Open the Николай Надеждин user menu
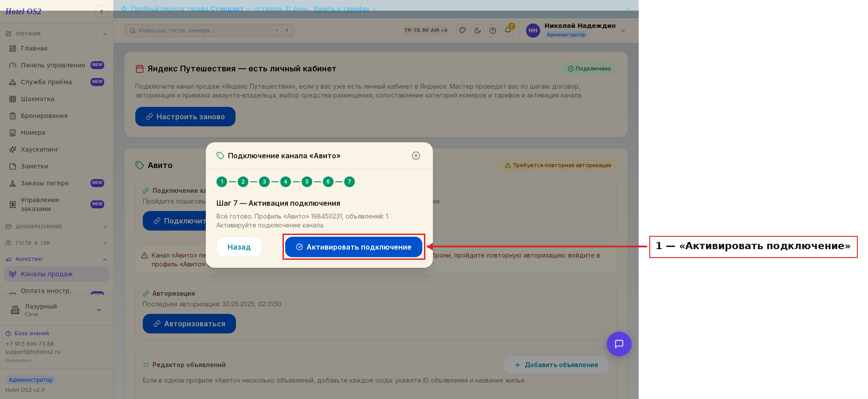 [576, 30]
